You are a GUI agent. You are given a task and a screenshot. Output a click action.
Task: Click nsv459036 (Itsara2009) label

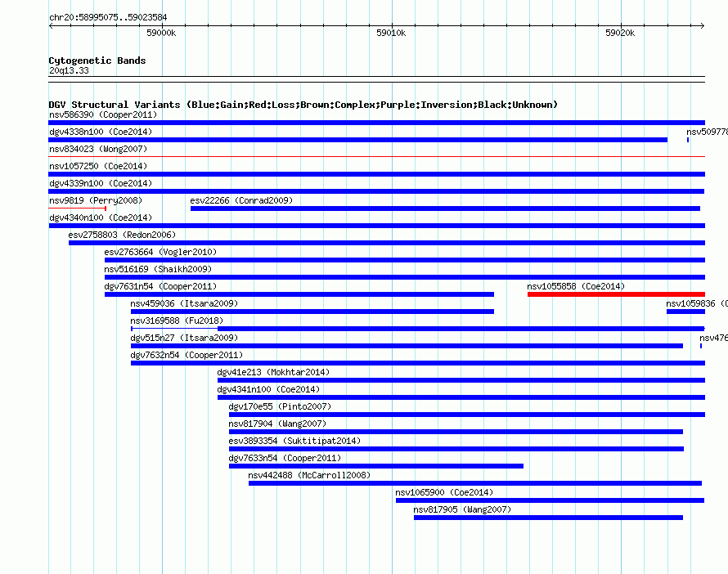pos(184,303)
